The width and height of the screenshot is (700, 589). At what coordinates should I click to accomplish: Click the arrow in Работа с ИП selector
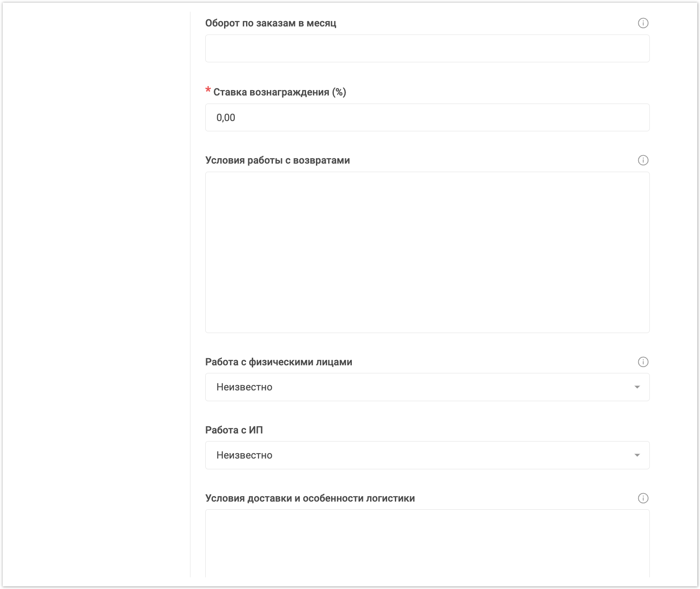pyautogui.click(x=637, y=455)
